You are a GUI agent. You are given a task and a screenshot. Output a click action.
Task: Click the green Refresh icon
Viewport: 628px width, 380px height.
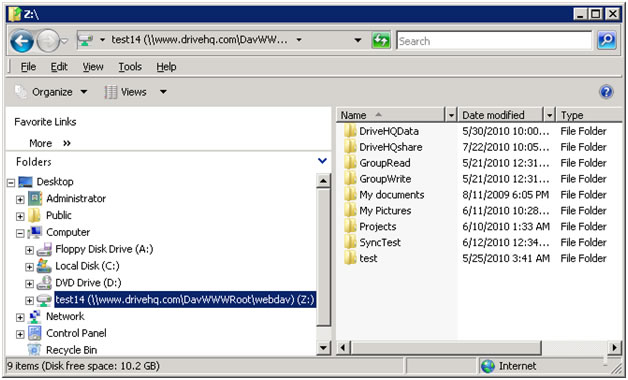[x=381, y=40]
